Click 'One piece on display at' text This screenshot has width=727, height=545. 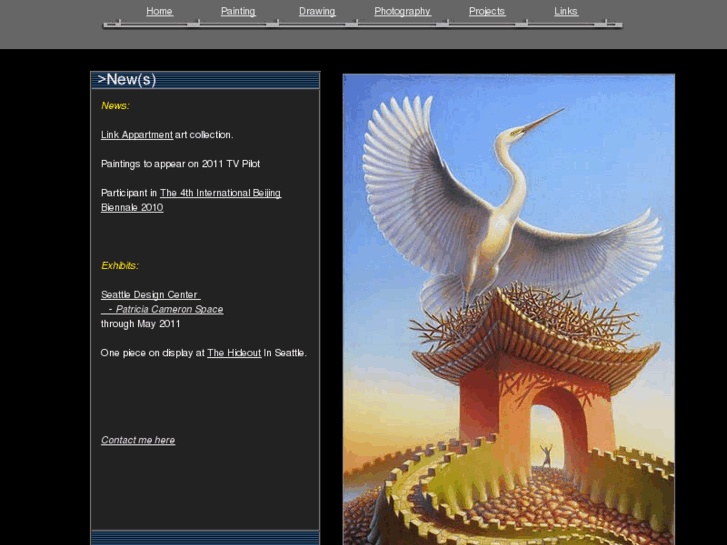click(153, 353)
